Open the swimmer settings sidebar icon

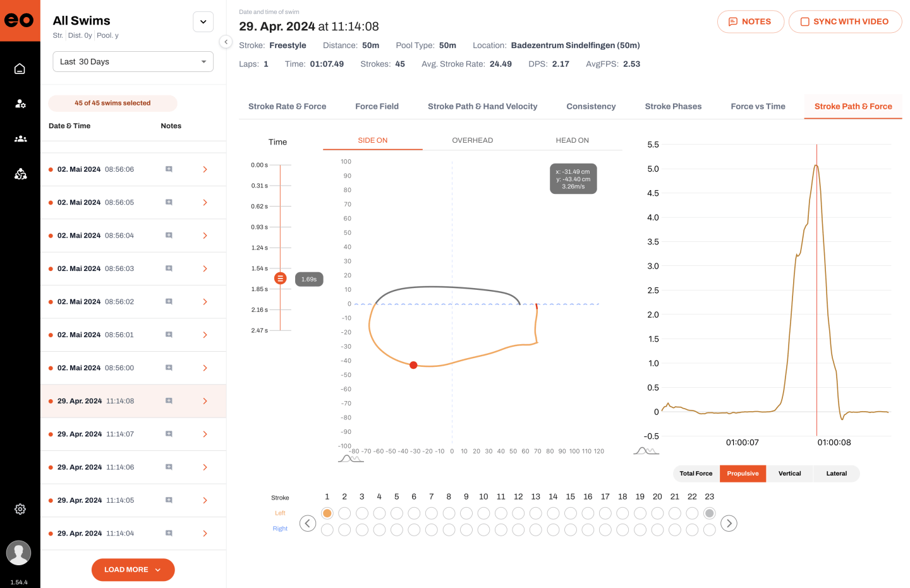(20, 104)
